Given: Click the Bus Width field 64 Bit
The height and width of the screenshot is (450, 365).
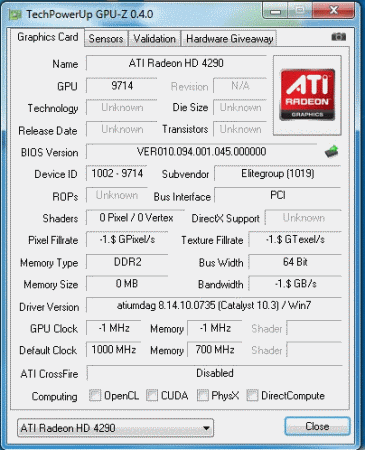Looking at the screenshot, I should (x=295, y=262).
